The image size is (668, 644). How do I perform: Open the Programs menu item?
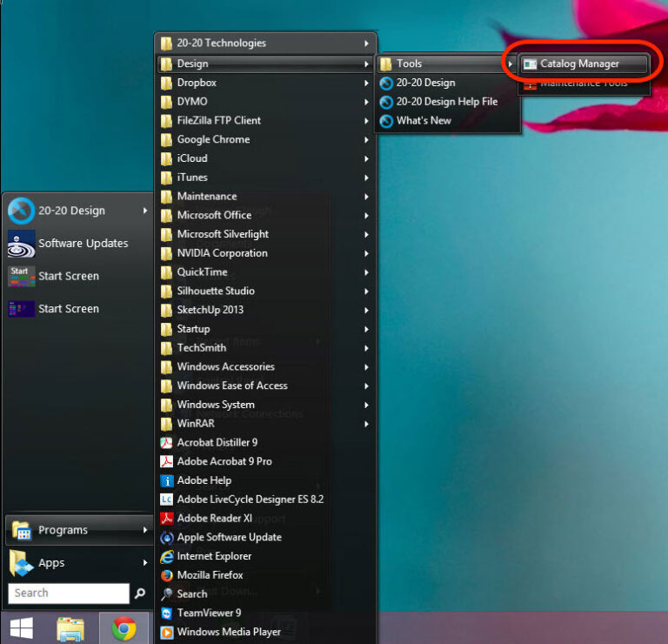(x=63, y=530)
